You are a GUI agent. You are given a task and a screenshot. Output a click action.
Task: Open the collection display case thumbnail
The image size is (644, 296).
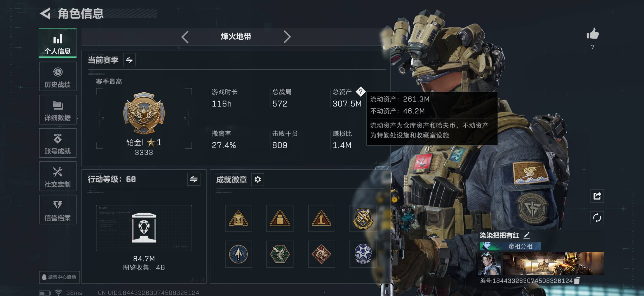click(144, 228)
